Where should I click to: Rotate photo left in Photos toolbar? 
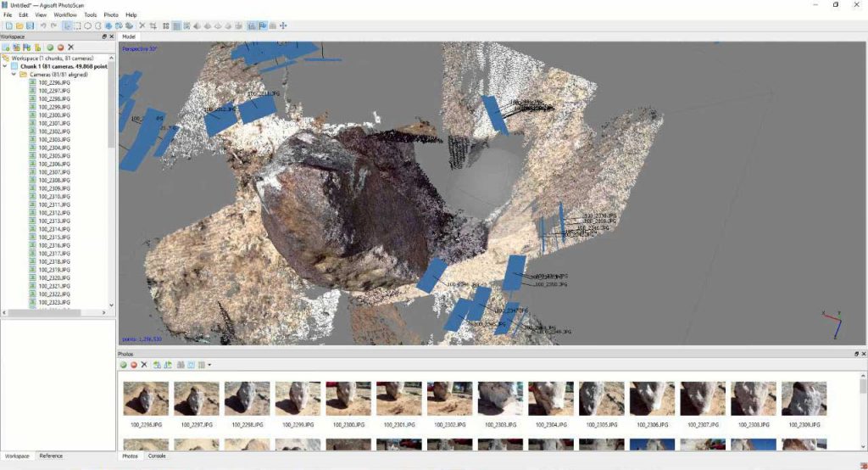point(157,365)
